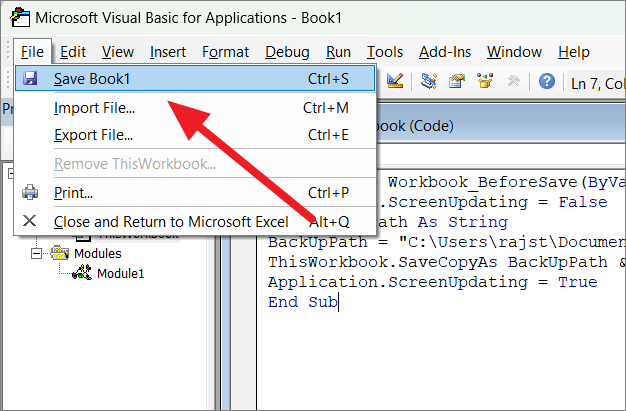The height and width of the screenshot is (411, 626).
Task: Open the Insert menu
Action: point(168,52)
